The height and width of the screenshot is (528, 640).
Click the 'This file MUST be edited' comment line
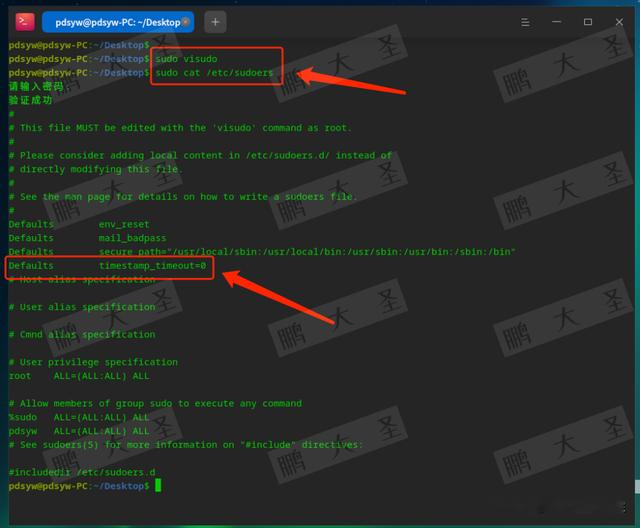coord(180,128)
